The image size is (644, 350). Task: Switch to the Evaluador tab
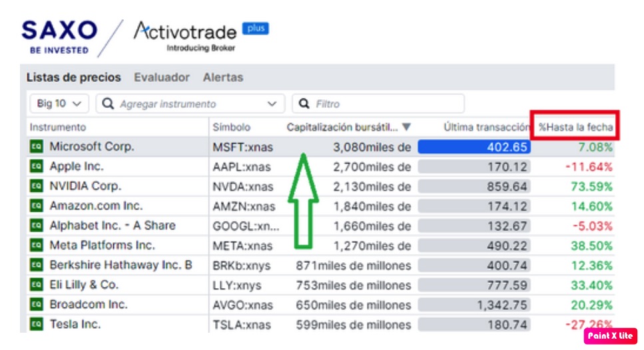click(162, 77)
